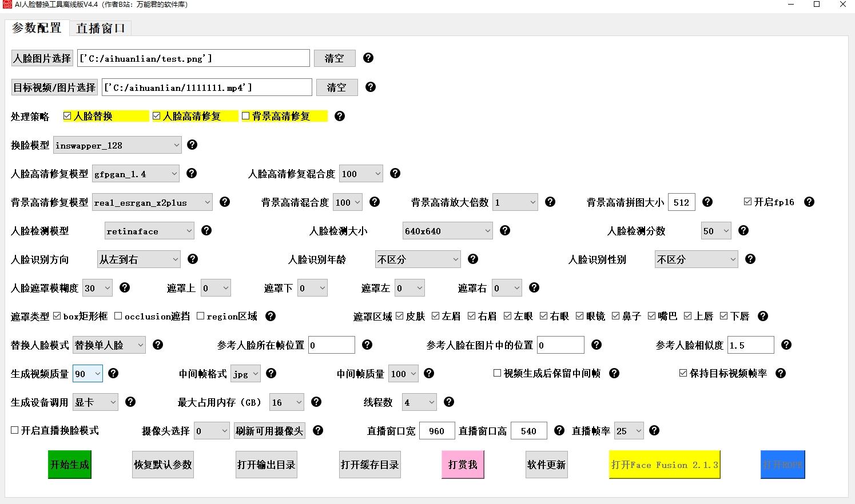Open Face Fusion 2.1.3
This screenshot has height=504, width=855.
click(x=664, y=465)
